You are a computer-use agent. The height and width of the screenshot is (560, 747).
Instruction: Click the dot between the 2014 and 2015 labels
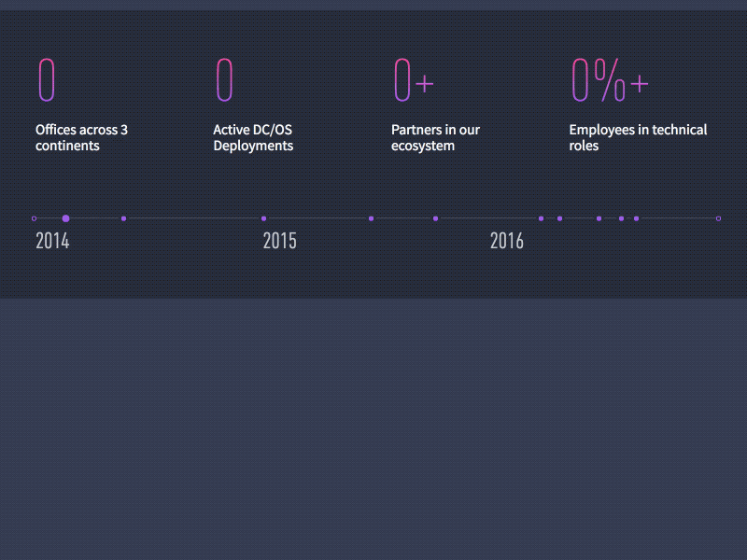(123, 217)
